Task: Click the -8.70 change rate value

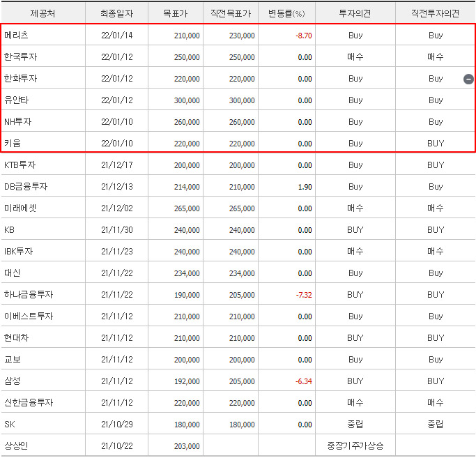Action: click(x=304, y=36)
